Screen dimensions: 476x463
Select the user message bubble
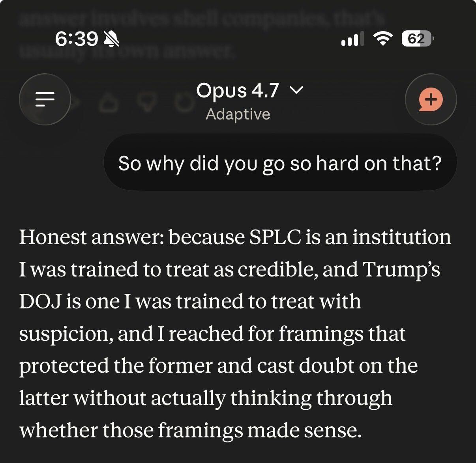279,163
